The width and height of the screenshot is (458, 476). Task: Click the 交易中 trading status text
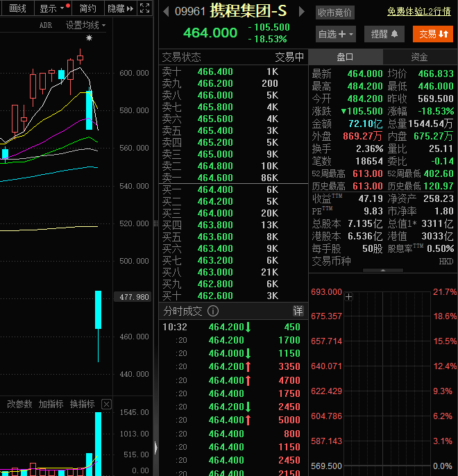coord(289,57)
